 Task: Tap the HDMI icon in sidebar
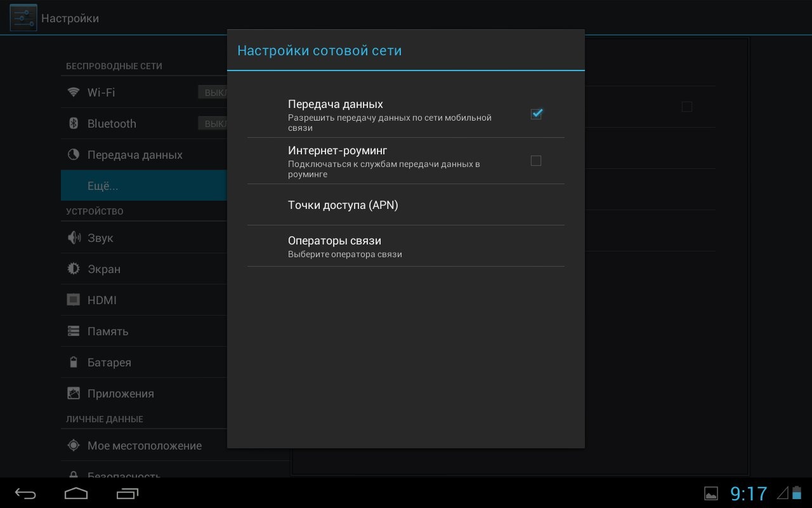tap(74, 300)
